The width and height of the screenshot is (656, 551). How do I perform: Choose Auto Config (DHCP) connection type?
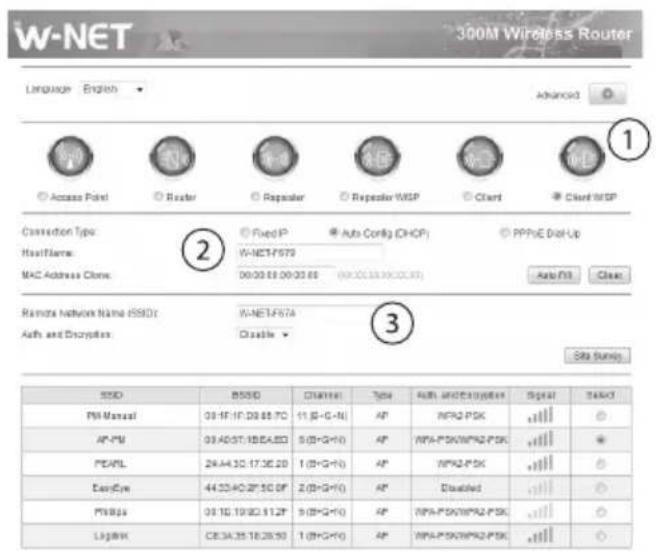[333, 232]
